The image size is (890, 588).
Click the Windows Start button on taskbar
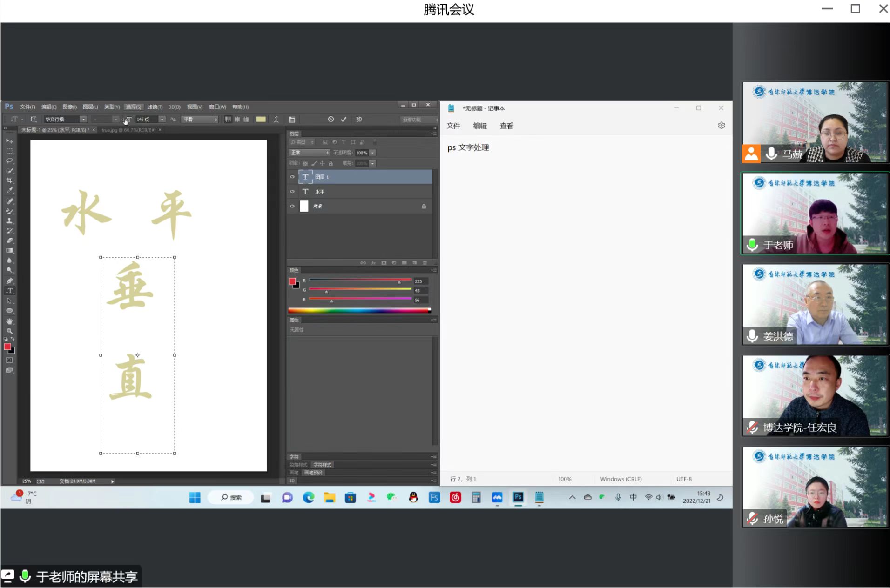pyautogui.click(x=195, y=498)
